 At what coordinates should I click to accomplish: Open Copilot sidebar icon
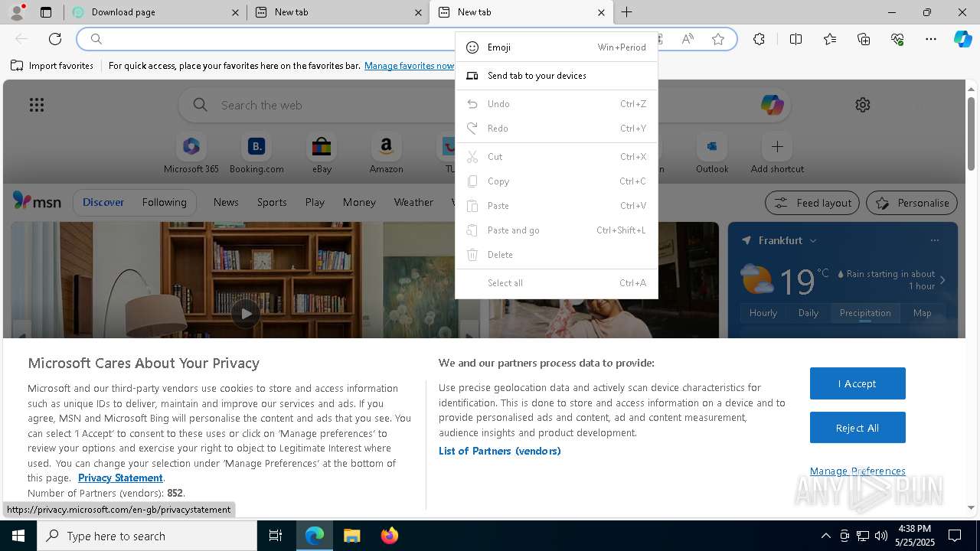pyautogui.click(x=963, y=39)
